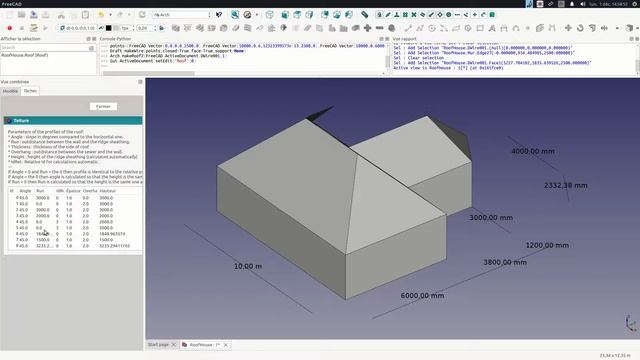
Task: Toggle snap to perpendicular
Action: [x=396, y=15]
